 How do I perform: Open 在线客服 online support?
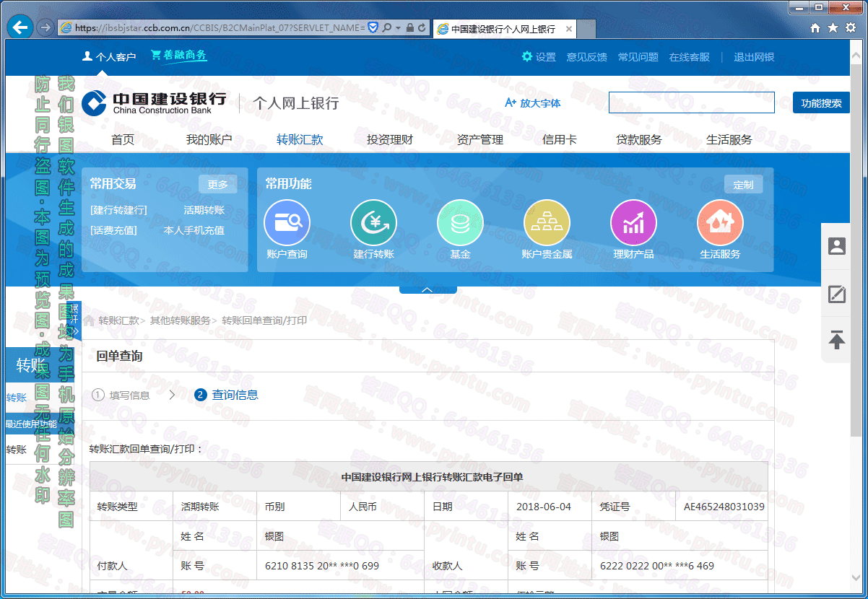(690, 57)
